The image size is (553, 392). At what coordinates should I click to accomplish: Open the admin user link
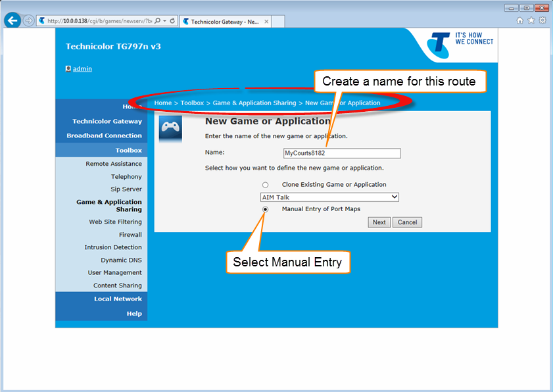[82, 68]
